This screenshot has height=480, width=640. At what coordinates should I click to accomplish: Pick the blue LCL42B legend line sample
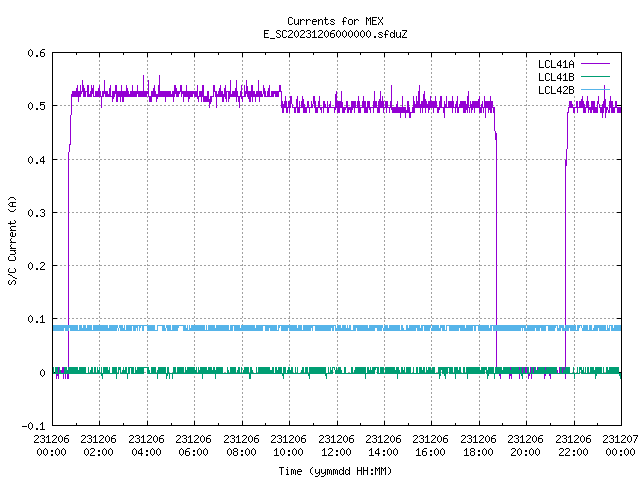pyautogui.click(x=595, y=89)
